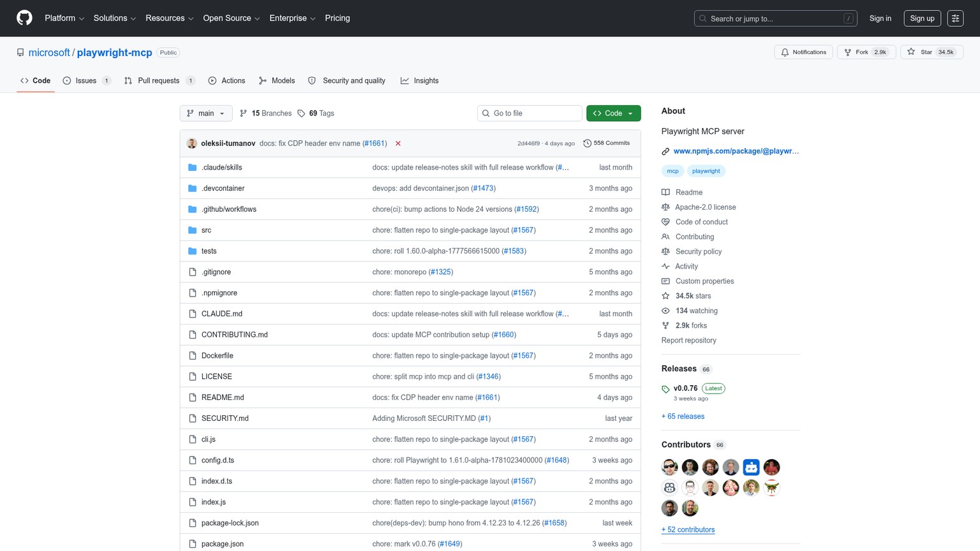Click the Notifications button
The image size is (980, 551).
coord(803,52)
